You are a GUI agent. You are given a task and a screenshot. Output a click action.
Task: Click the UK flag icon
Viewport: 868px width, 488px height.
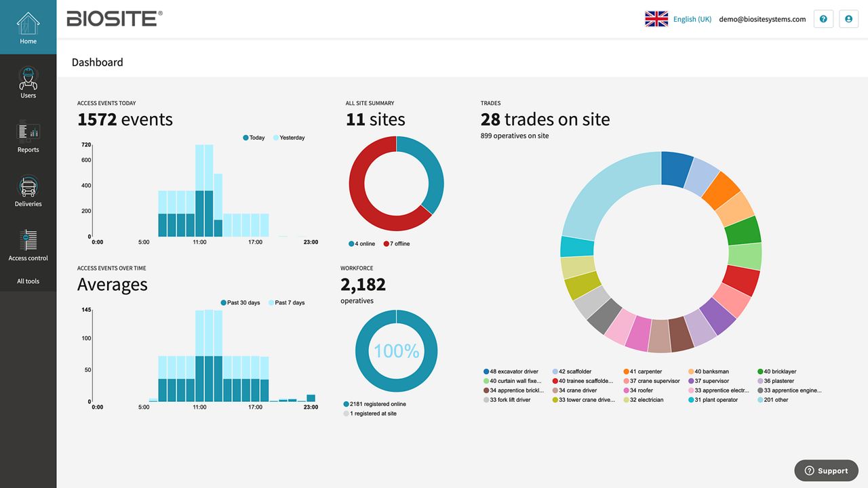pos(656,19)
